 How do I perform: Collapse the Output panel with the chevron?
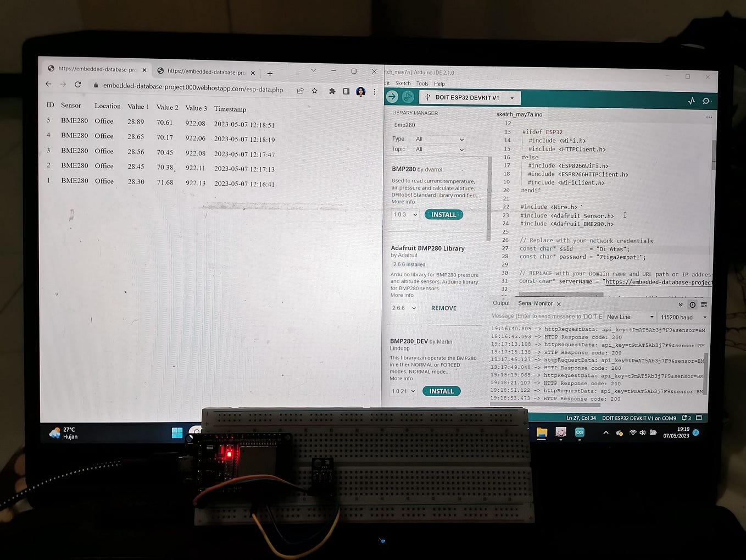[x=680, y=304]
